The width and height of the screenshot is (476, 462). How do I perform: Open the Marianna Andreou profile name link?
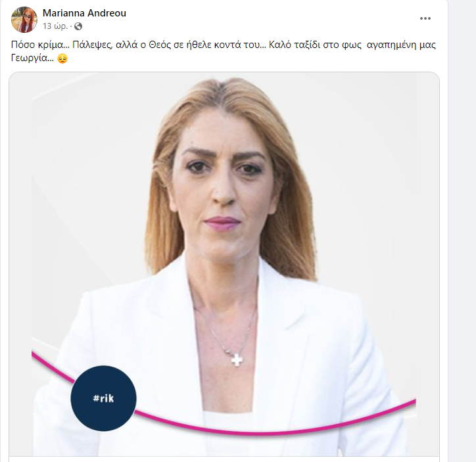pyautogui.click(x=84, y=13)
